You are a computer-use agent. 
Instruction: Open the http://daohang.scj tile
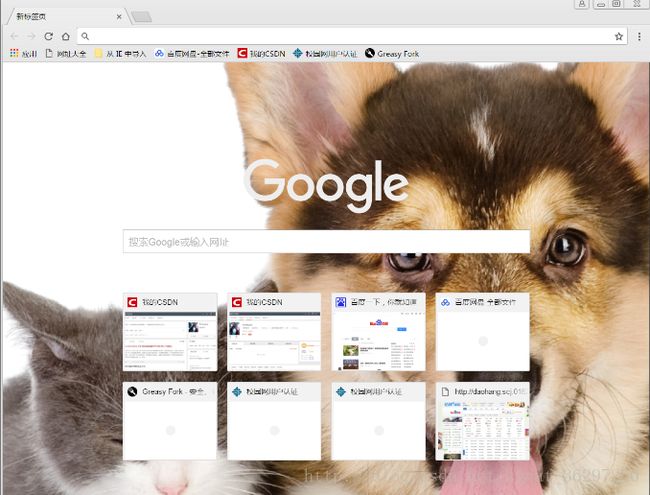483,421
